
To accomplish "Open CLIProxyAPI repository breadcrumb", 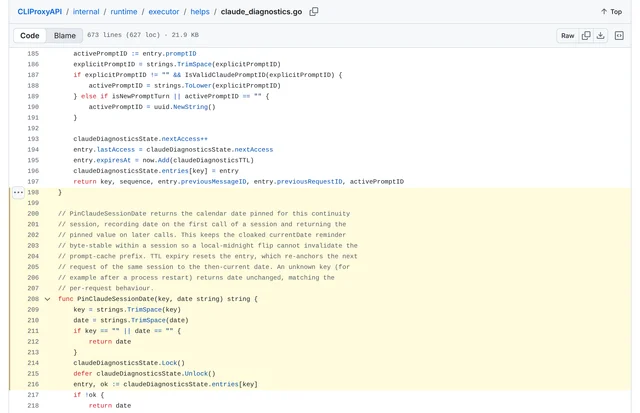I will [40, 12].
